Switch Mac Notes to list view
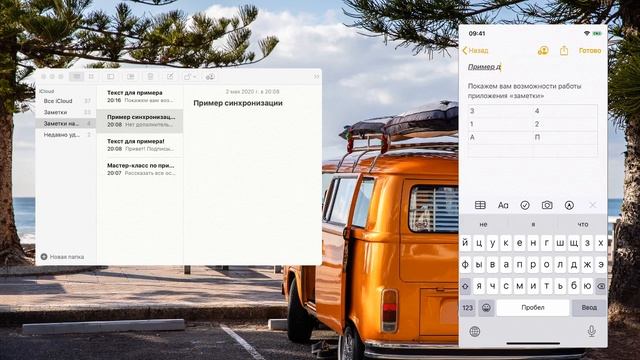640x360 pixels. click(76, 77)
